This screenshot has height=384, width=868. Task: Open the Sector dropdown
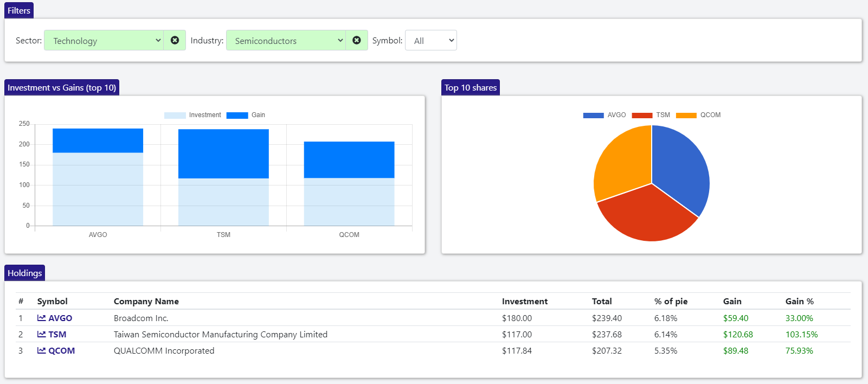click(104, 40)
